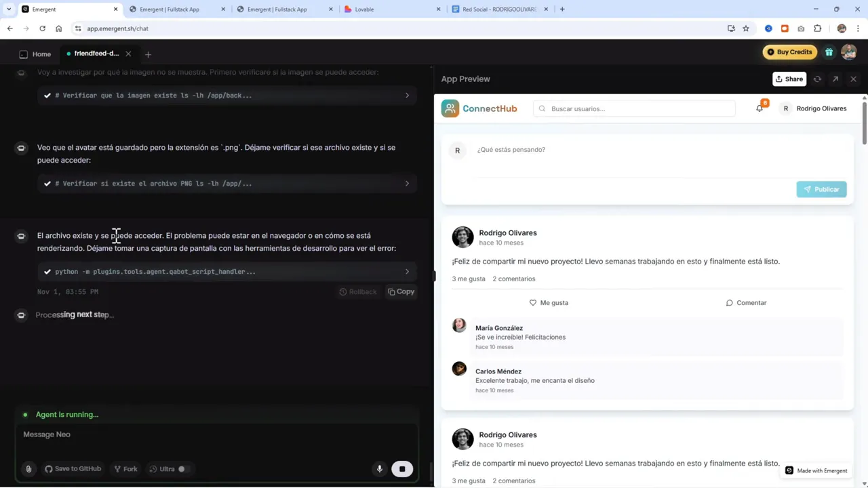The width and height of the screenshot is (868, 488).
Task: Select the microphone icon in the message bar
Action: click(x=379, y=468)
